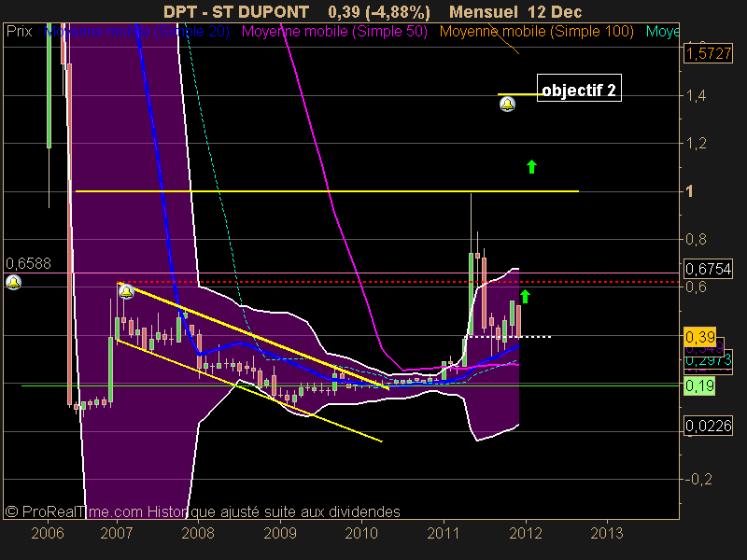Click the 2013 label on the time axis
The width and height of the screenshot is (747, 560).
point(607,533)
